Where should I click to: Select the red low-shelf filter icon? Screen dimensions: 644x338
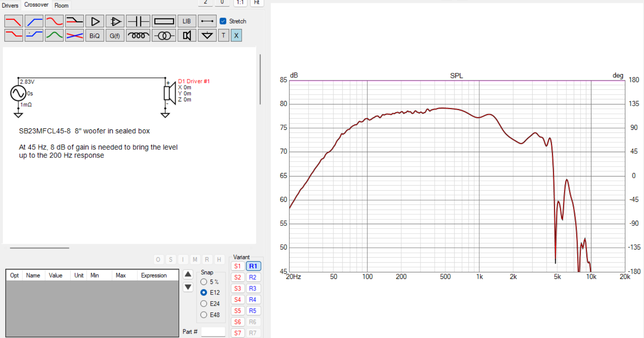[x=14, y=35]
